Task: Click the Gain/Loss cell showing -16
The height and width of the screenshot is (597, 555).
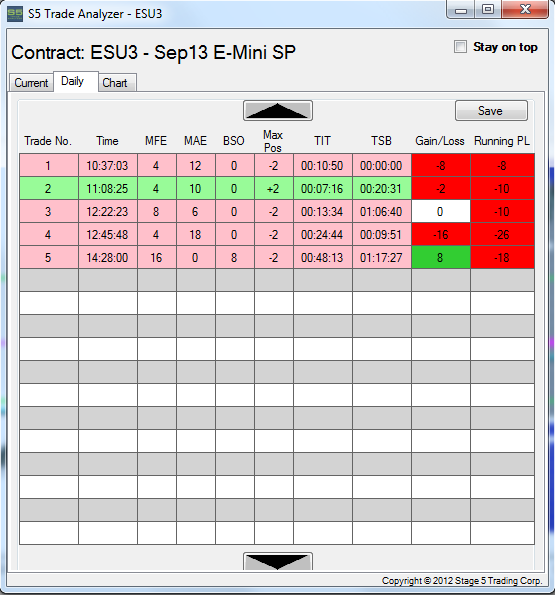Action: (441, 235)
